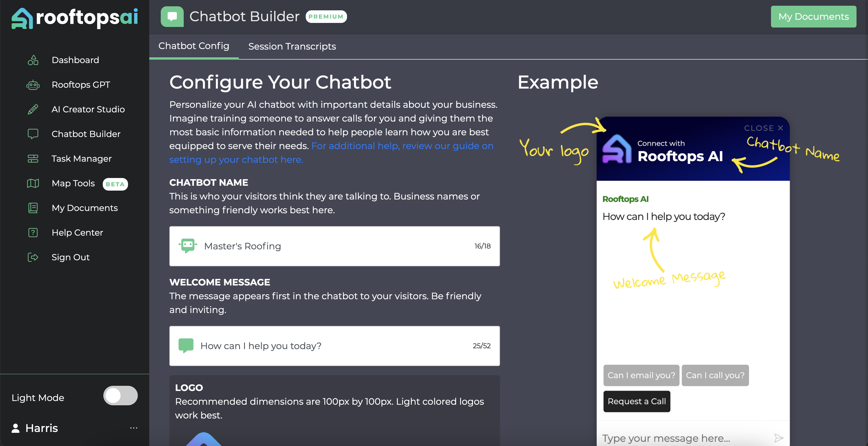Expand the Harris user options menu
Image resolution: width=868 pixels, height=446 pixels.
[x=133, y=428]
